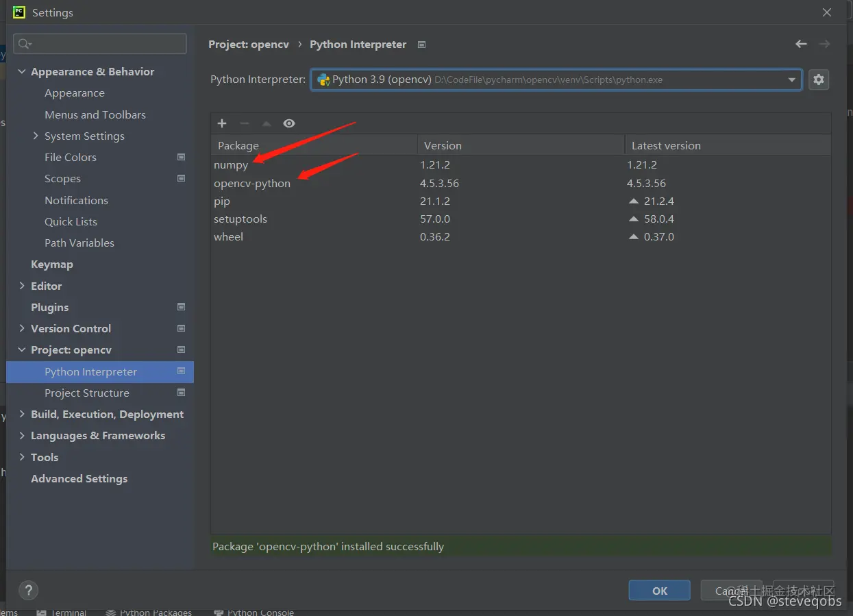The image size is (853, 616).
Task: Click the search magnifier icon in settings search
Action: [25, 44]
